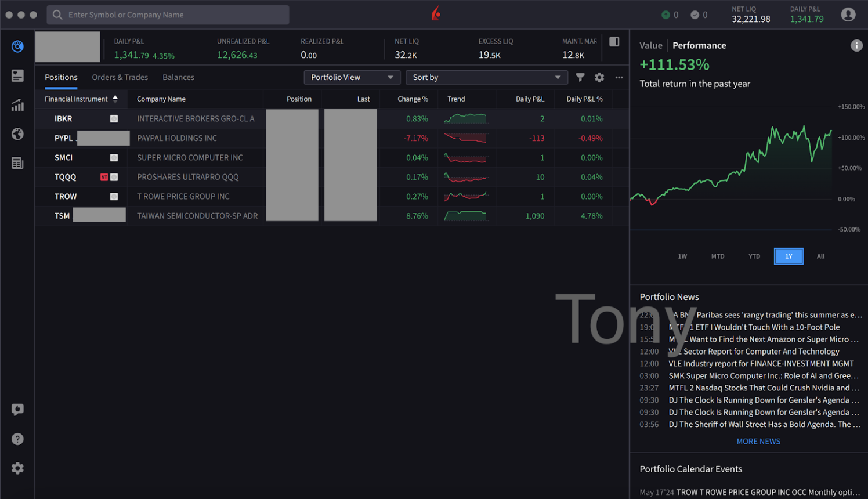Toggle the side panel layout icon

coord(614,41)
